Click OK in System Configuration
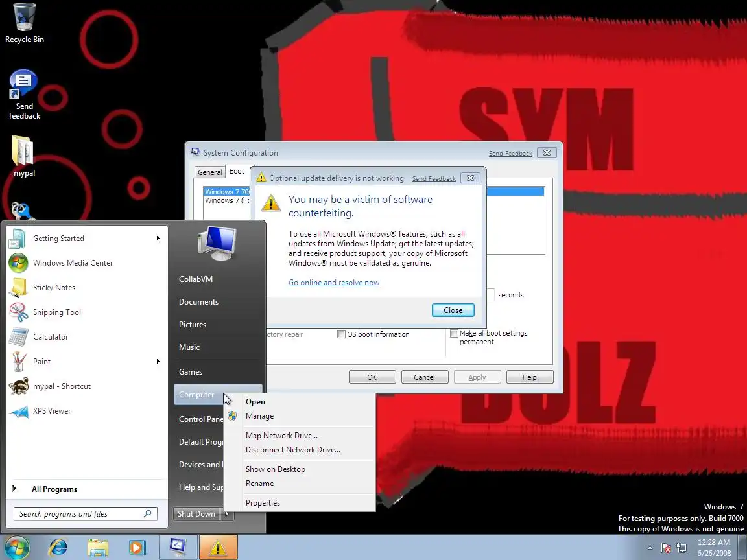This screenshot has width=747, height=560. pos(372,377)
